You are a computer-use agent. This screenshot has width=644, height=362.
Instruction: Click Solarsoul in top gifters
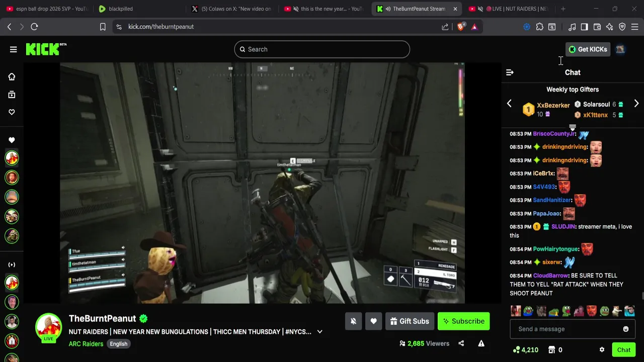(x=597, y=104)
